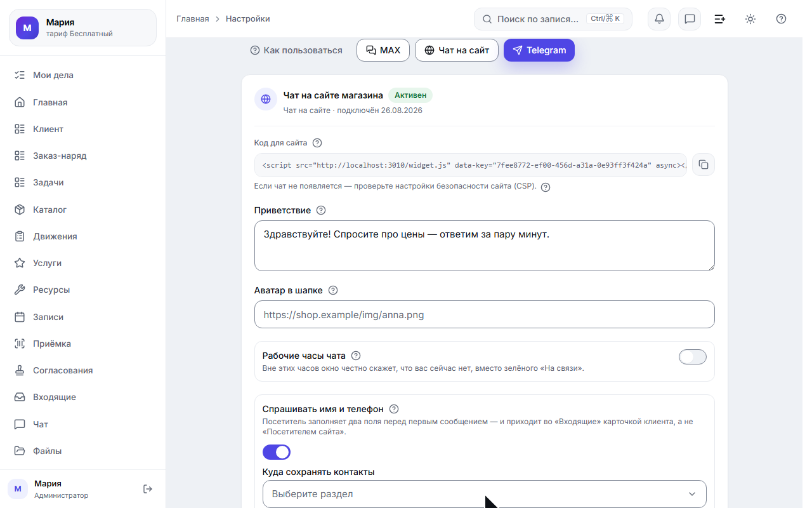Click the add-list quick create icon

pyautogui.click(x=720, y=19)
